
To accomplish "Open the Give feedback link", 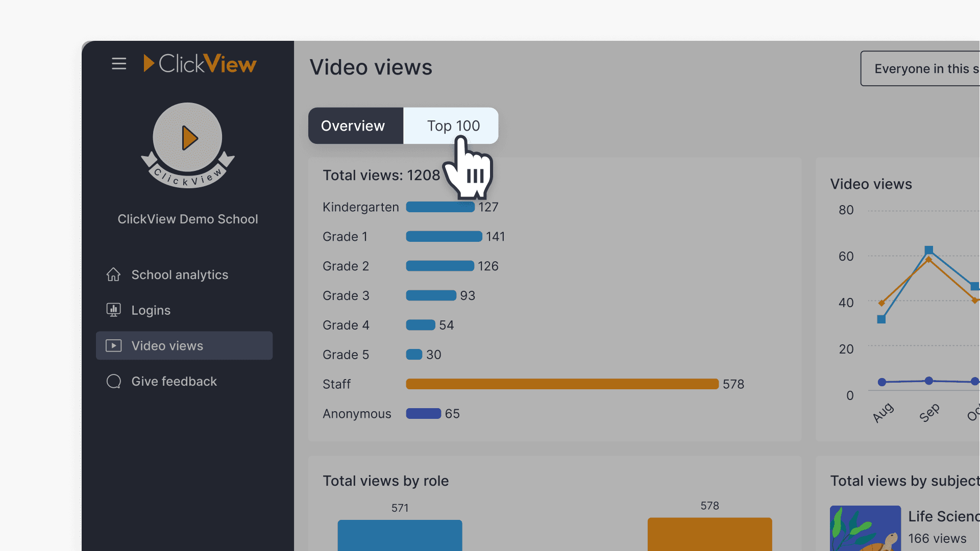I will click(x=174, y=382).
